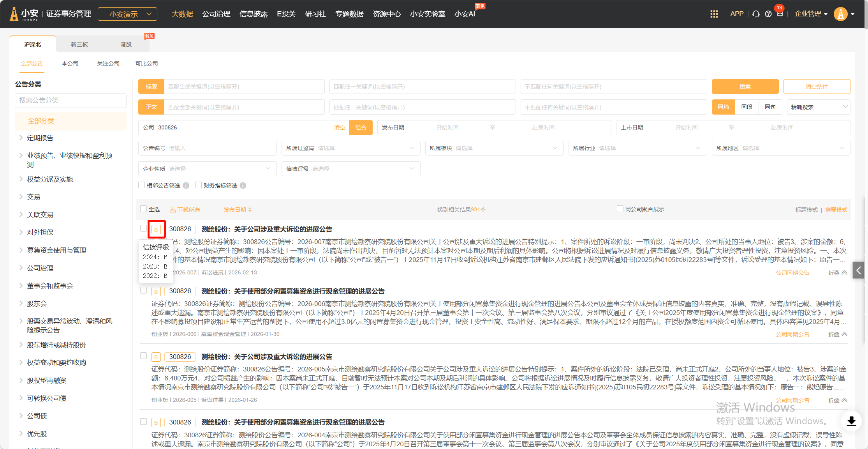This screenshot has width=868, height=449.
Task: Open the help question mark icon
Action: point(768,14)
